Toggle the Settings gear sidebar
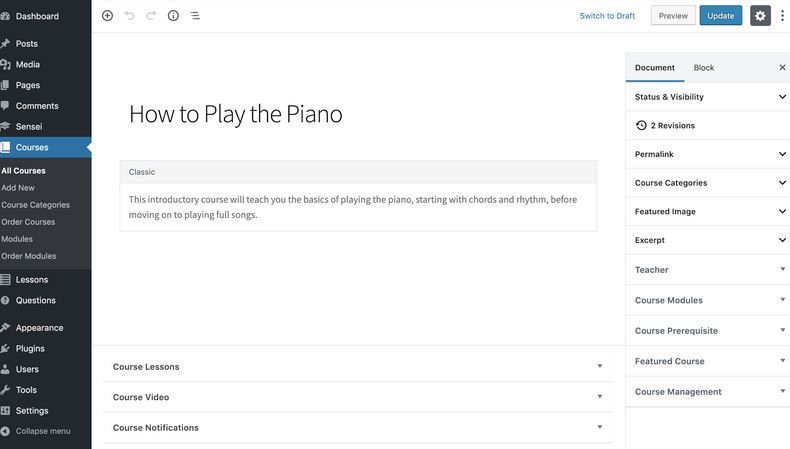The image size is (790, 449). click(x=760, y=16)
